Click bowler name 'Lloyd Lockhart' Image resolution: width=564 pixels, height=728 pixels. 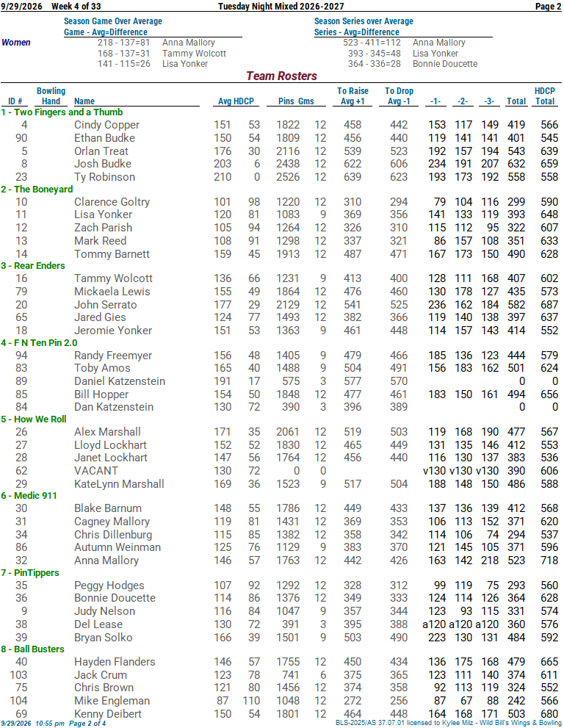pyautogui.click(x=110, y=445)
